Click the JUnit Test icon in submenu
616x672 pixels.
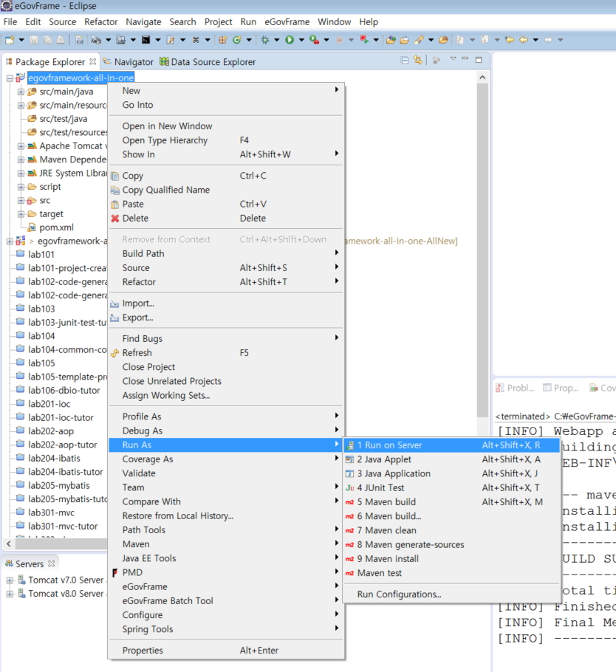(x=350, y=488)
